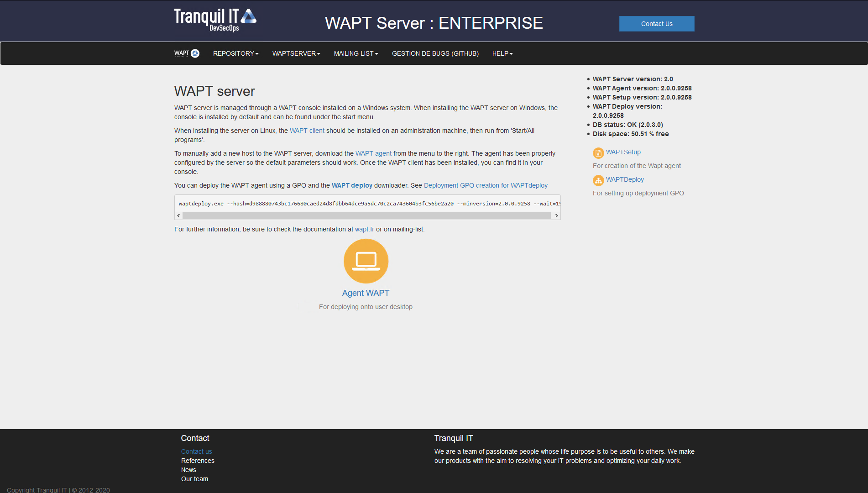Click 'For deploying onto user desktop' caption
This screenshot has width=868, height=493.
tap(366, 307)
